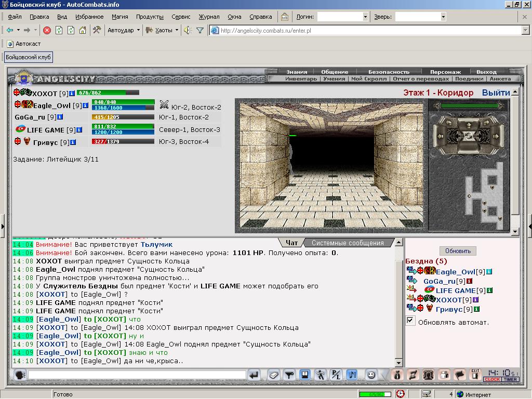Click the EXIT door icon near the clock

pos(475,375)
